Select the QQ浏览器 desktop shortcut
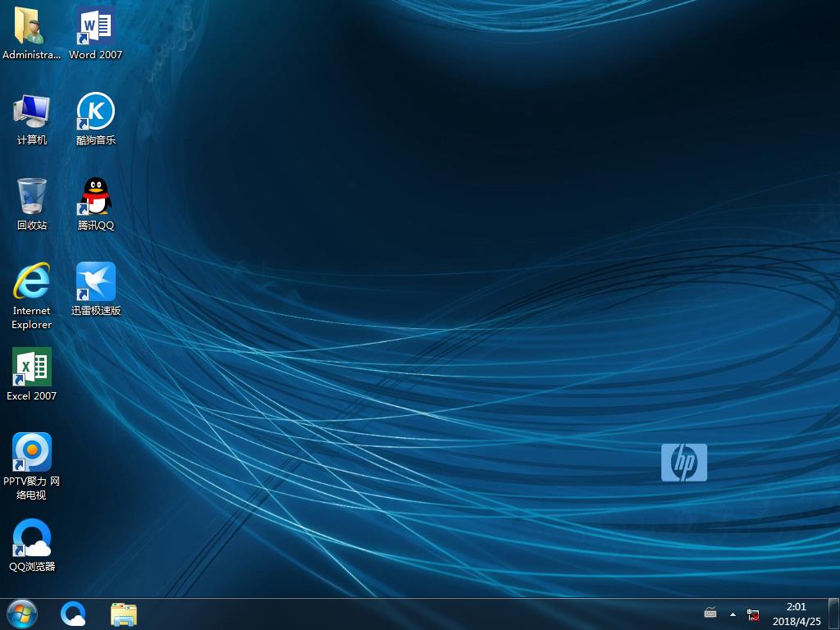 32,546
